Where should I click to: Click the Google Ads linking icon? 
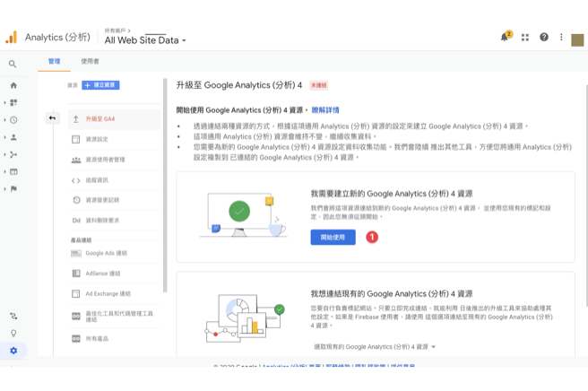(76, 253)
